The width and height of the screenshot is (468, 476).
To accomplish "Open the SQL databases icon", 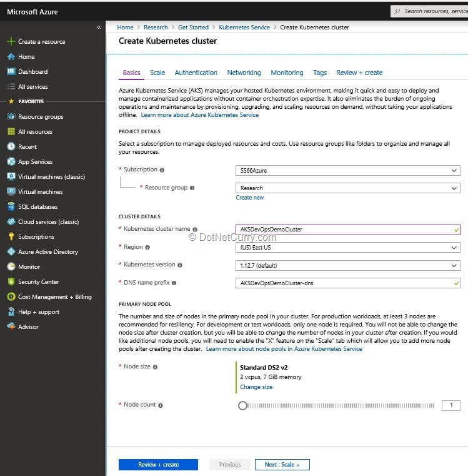I will coord(11,206).
